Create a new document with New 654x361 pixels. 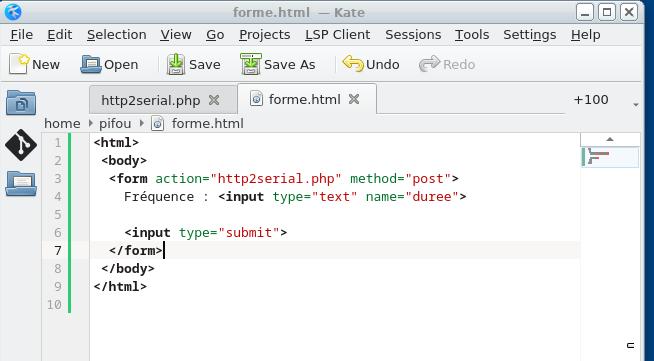[x=35, y=65]
